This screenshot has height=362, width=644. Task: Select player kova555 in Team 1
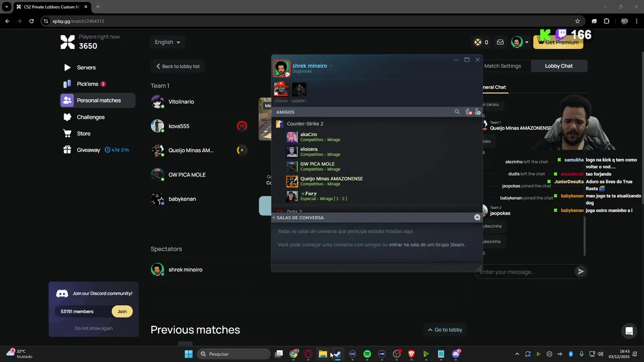[179, 126]
